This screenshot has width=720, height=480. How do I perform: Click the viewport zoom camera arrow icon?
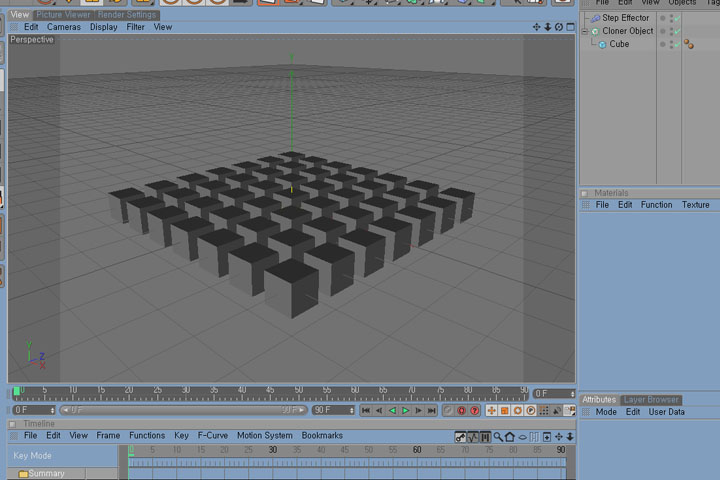(x=548, y=27)
